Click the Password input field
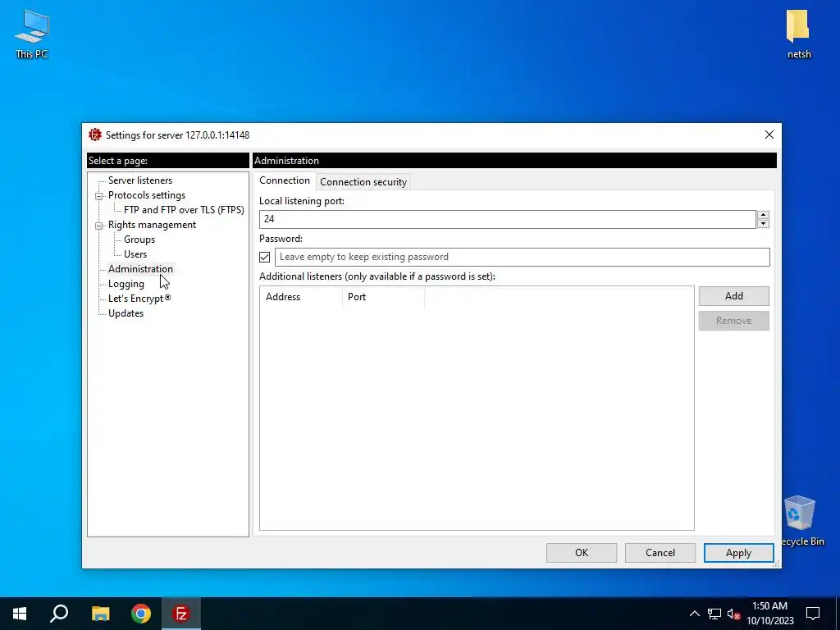 click(523, 257)
